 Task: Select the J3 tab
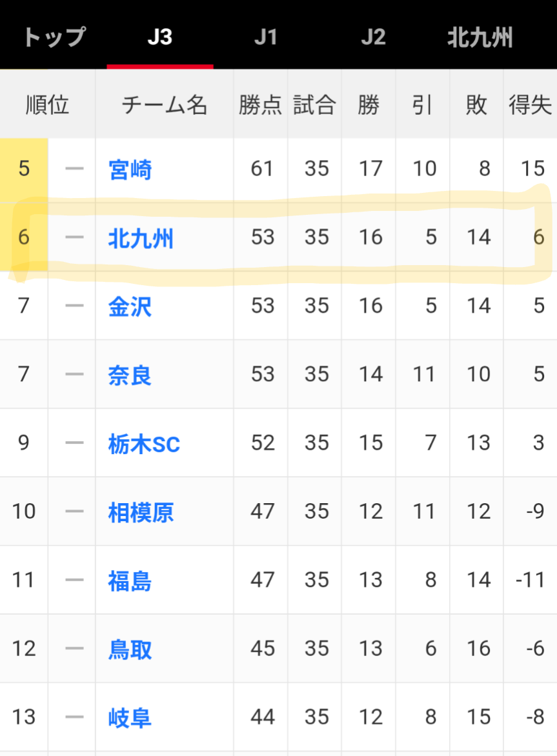pos(159,37)
